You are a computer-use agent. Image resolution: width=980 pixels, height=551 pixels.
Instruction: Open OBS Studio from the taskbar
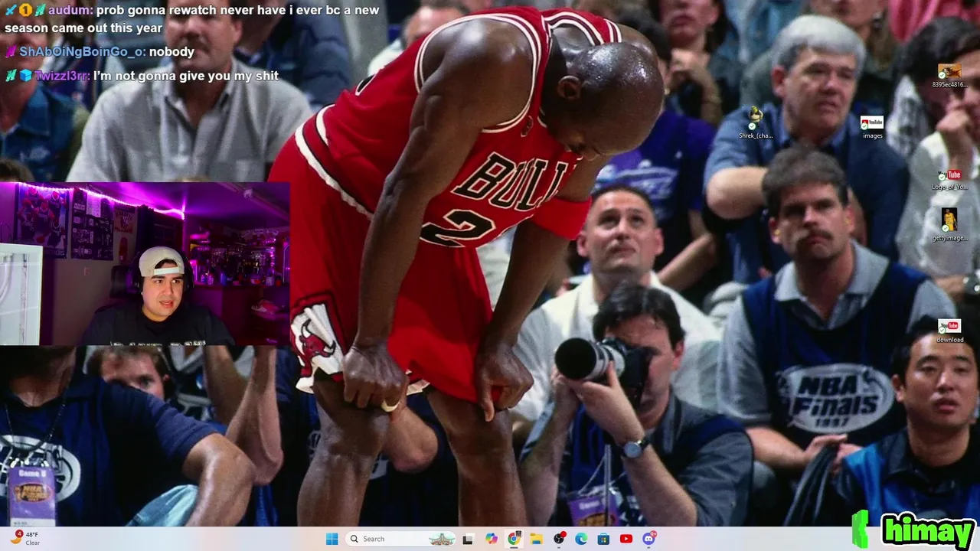tap(560, 539)
